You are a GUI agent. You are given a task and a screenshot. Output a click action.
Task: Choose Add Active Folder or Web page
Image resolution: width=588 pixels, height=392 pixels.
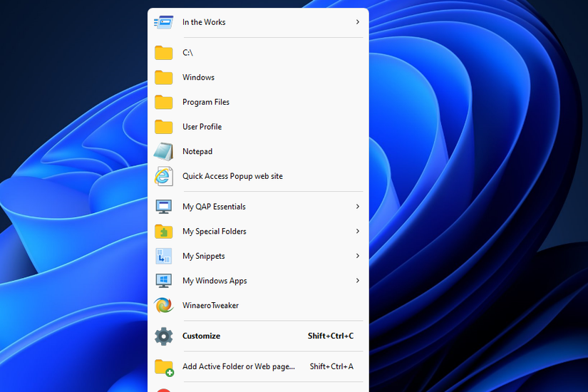coord(258,367)
